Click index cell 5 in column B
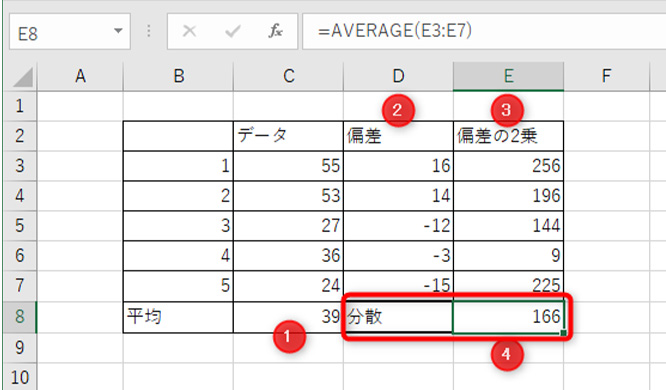666x390 pixels. pos(178,285)
